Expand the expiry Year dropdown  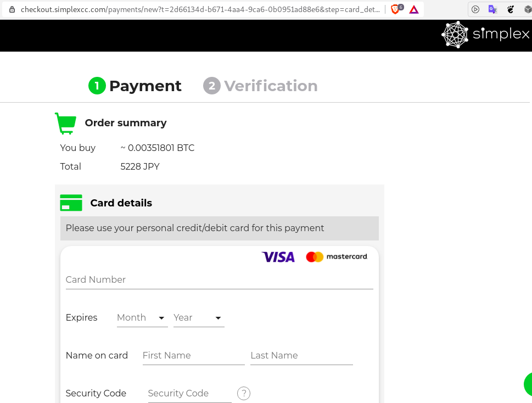(x=199, y=318)
